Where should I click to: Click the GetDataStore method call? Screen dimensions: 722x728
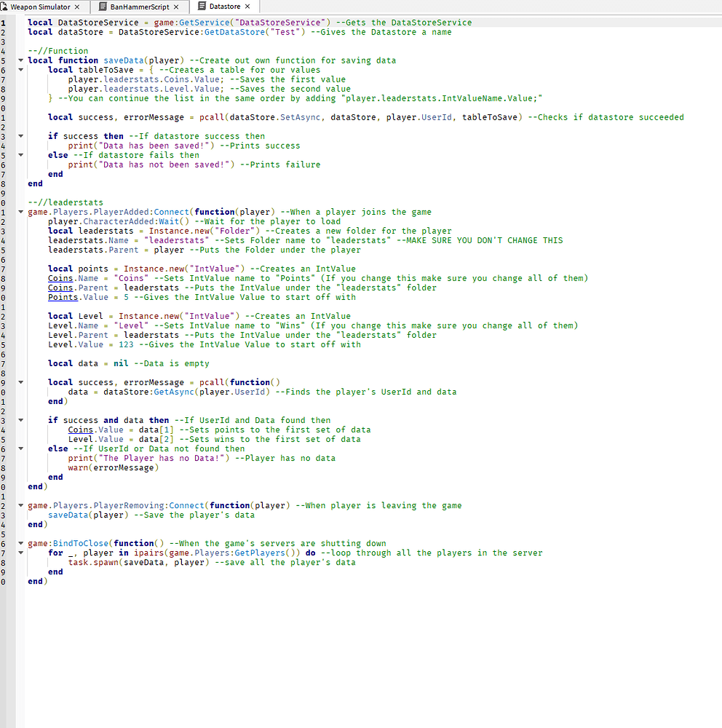click(x=234, y=32)
